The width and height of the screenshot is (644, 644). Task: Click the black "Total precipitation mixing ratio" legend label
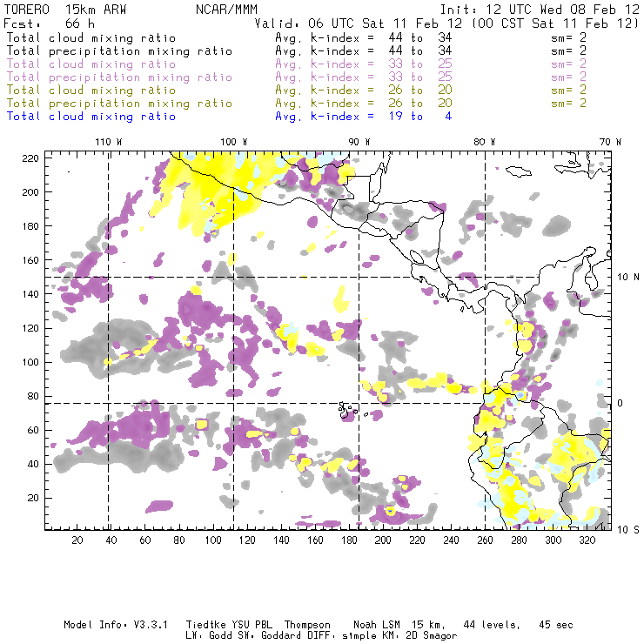(119, 51)
